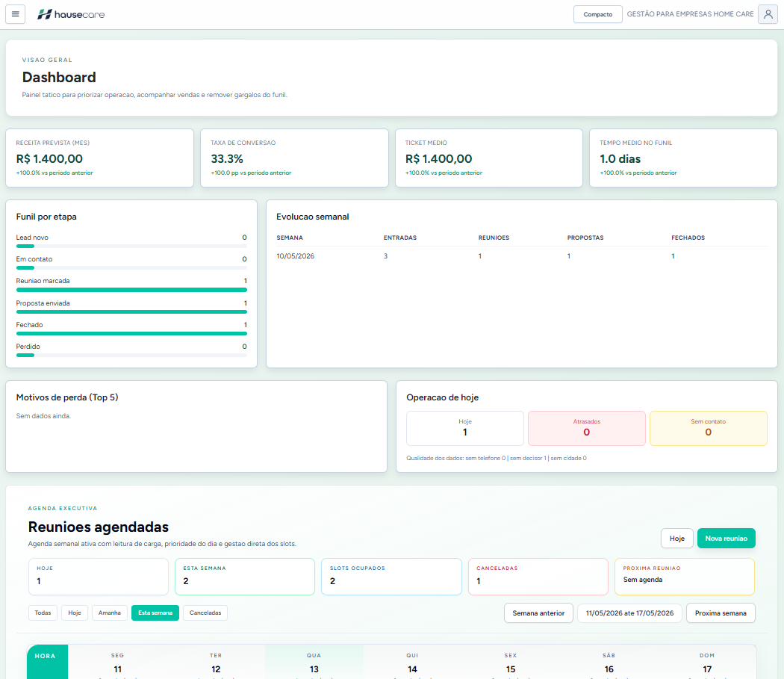The width and height of the screenshot is (784, 679).
Task: Select the Esta semana filter chip
Action: click(x=155, y=613)
